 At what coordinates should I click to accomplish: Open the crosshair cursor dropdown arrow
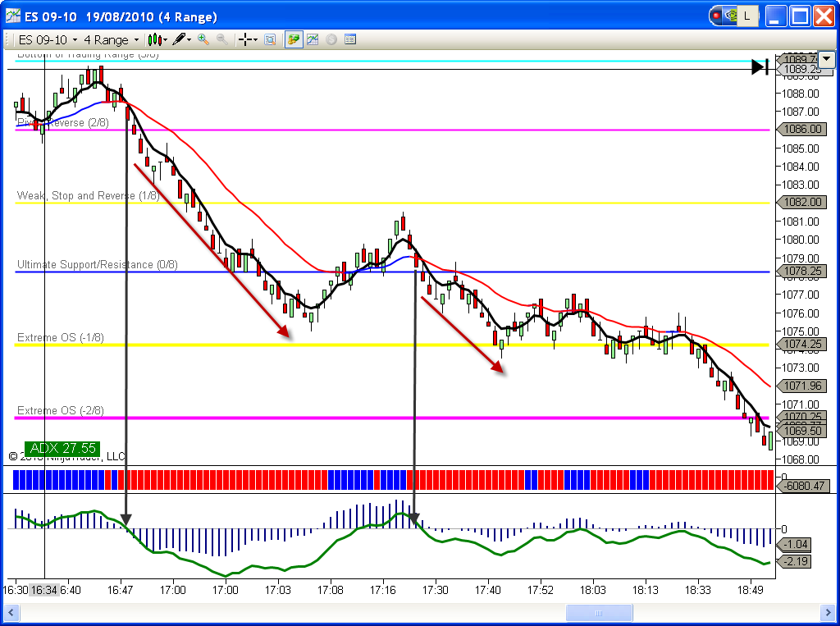click(255, 40)
